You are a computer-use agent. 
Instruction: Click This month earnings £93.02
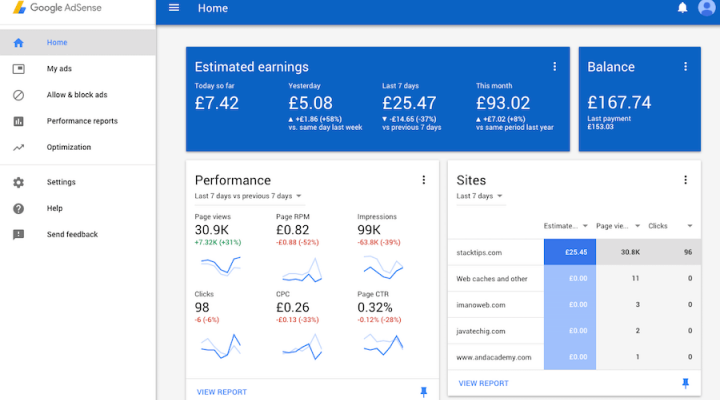point(503,103)
